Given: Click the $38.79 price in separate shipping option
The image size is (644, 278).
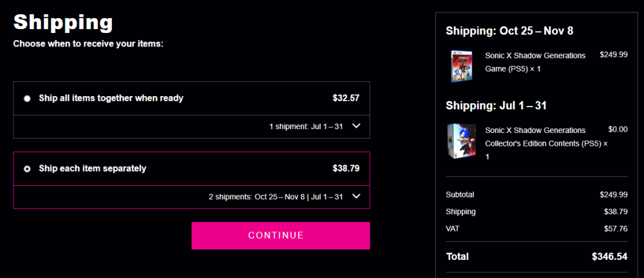Looking at the screenshot, I should [346, 168].
